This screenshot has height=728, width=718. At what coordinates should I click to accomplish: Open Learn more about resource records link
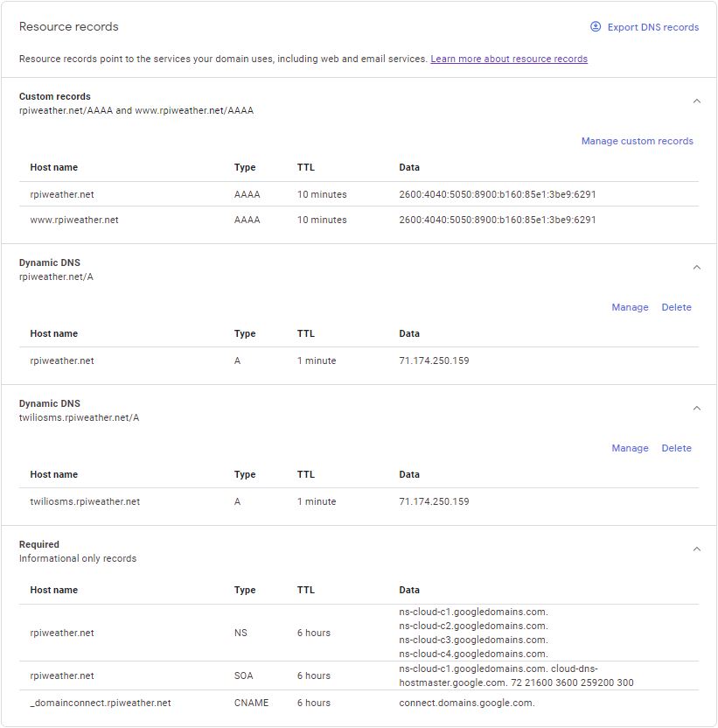[509, 59]
